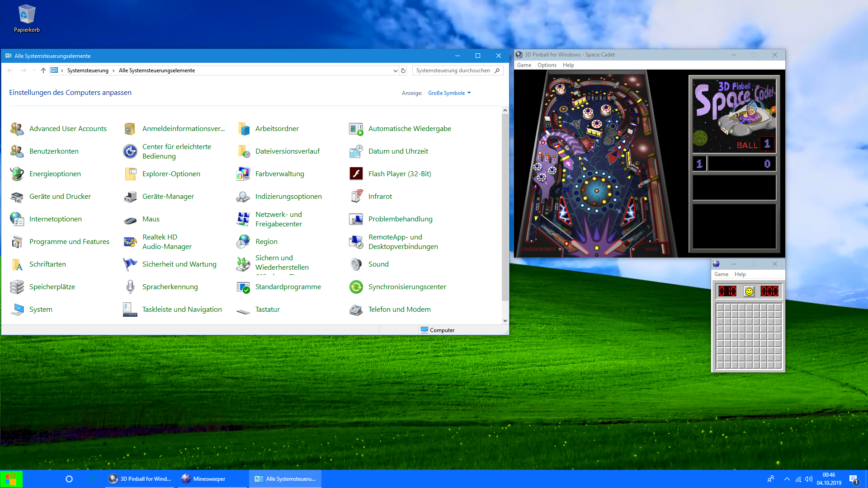Open the Windows Start button
The height and width of the screenshot is (488, 868).
click(11, 479)
